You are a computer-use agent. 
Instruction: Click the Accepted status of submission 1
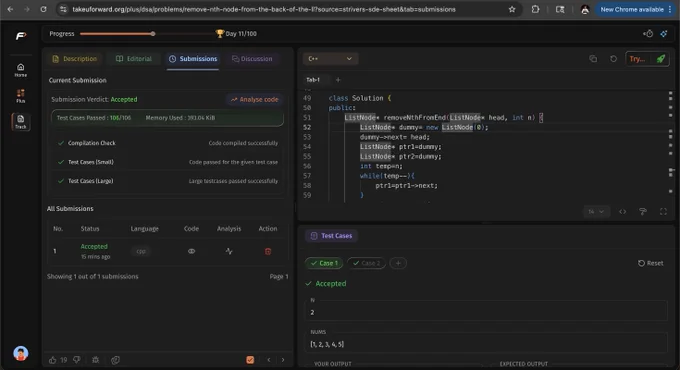click(x=94, y=246)
